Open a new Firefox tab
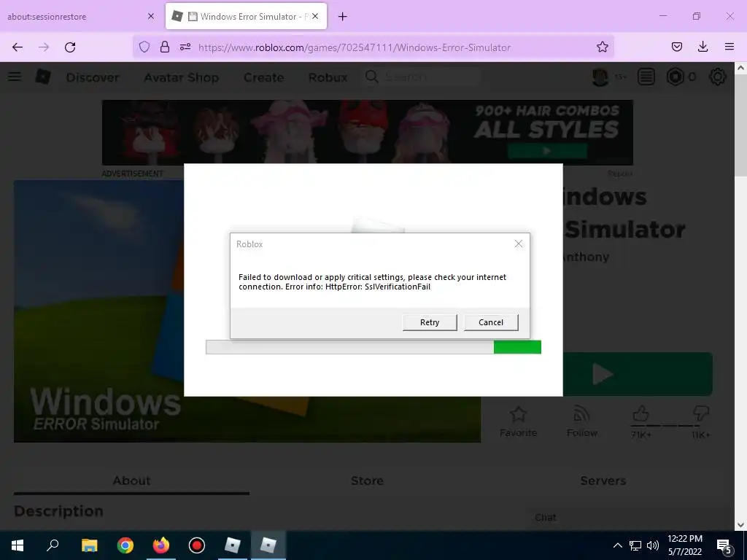Viewport: 747px width, 560px height. (343, 17)
